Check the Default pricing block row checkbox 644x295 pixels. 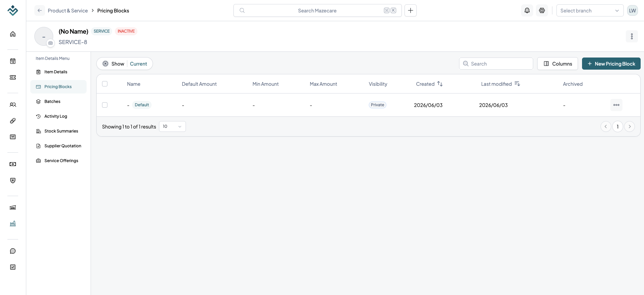(105, 105)
